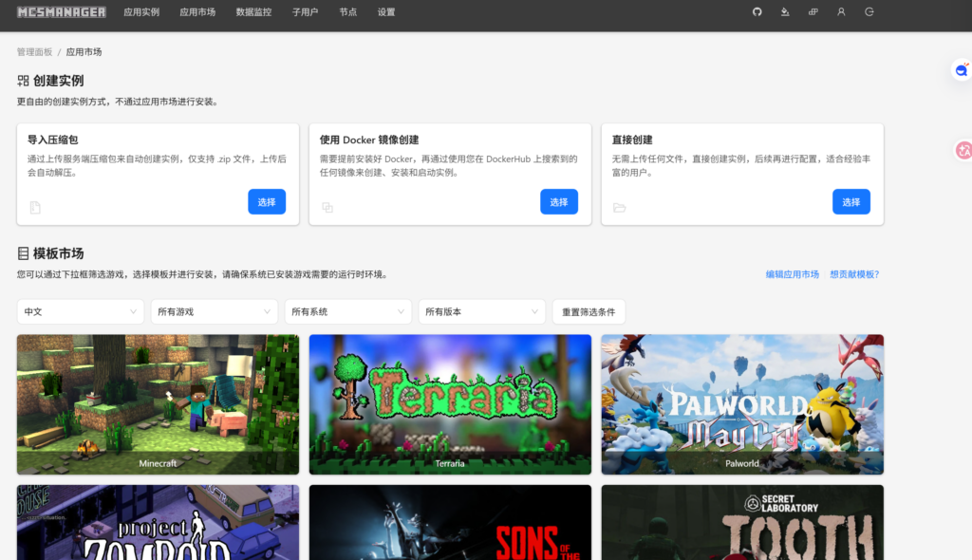Open the 所有版本 filter dropdown
Image resolution: width=972 pixels, height=560 pixels.
pyautogui.click(x=482, y=311)
